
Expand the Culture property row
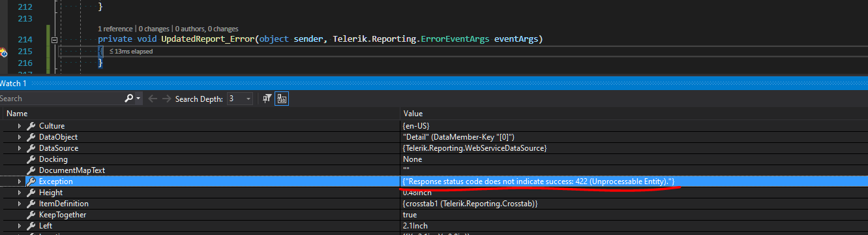pyautogui.click(x=19, y=126)
